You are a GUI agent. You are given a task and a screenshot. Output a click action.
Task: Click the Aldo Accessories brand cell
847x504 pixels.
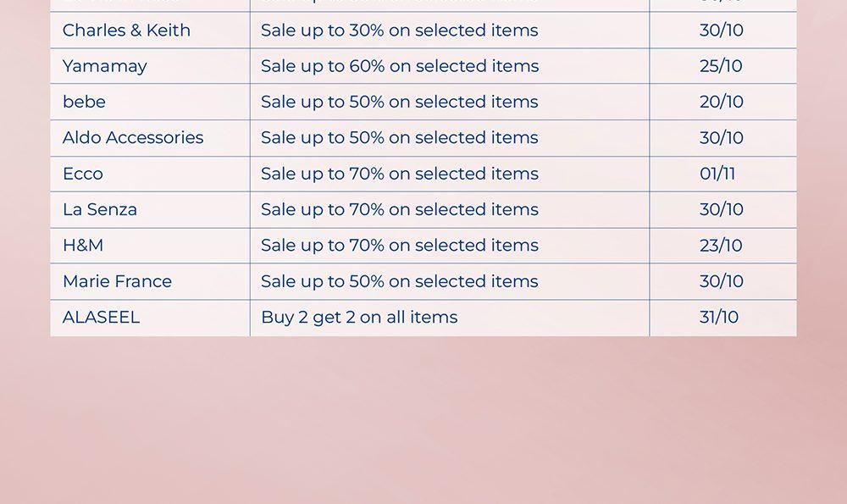(x=133, y=138)
